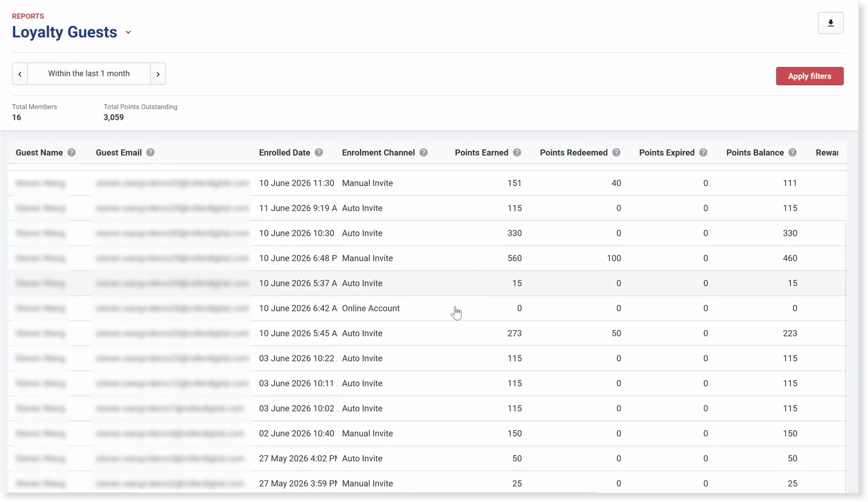Sort by Guest Email column header
Viewport: 868px width, 502px height.
click(119, 153)
